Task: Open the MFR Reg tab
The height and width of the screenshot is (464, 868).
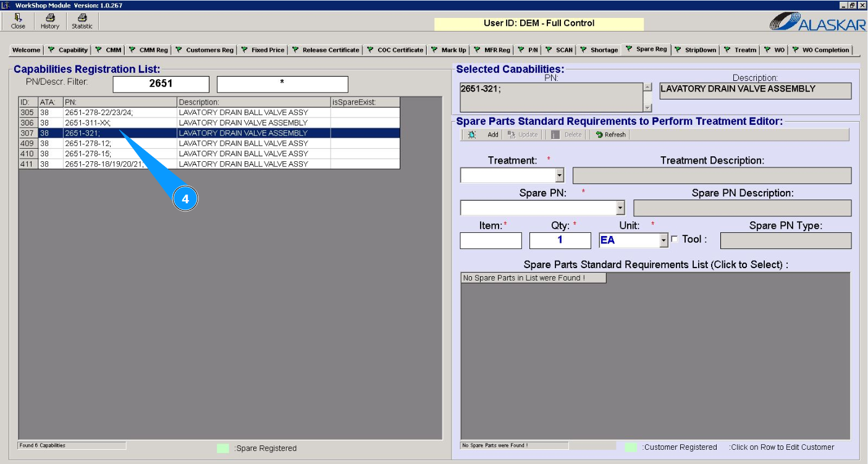Action: click(492, 50)
